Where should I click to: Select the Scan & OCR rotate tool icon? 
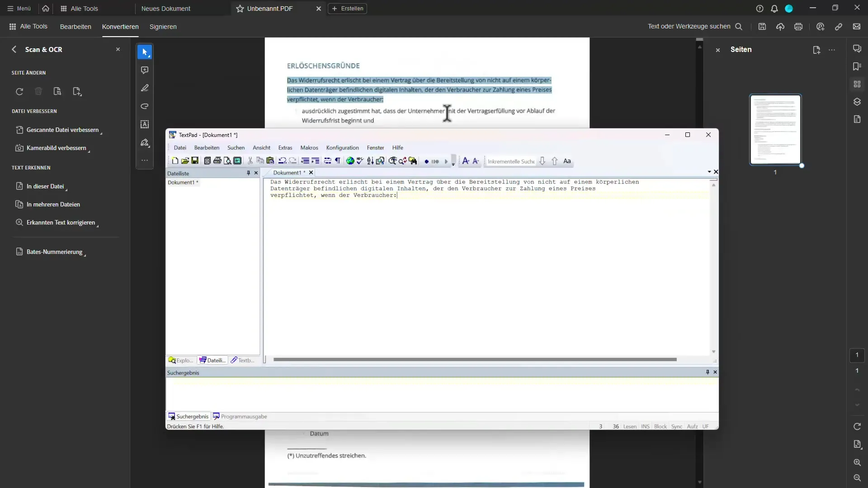(x=20, y=91)
